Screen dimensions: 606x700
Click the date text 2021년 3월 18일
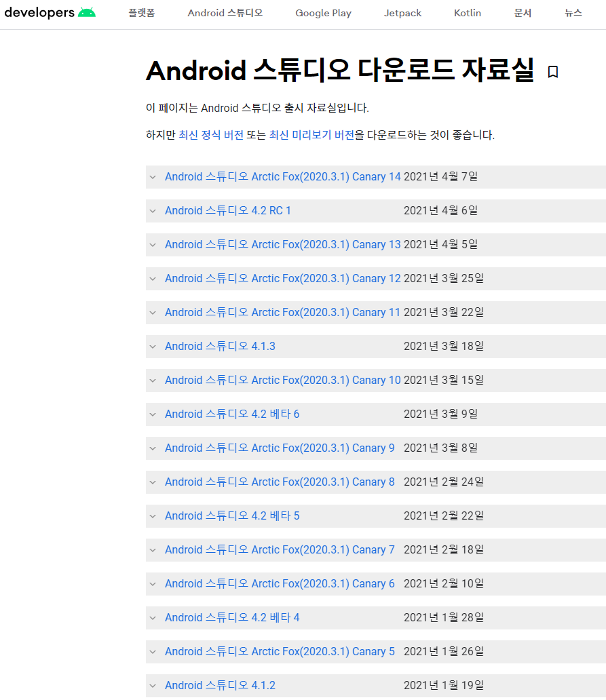tap(444, 347)
